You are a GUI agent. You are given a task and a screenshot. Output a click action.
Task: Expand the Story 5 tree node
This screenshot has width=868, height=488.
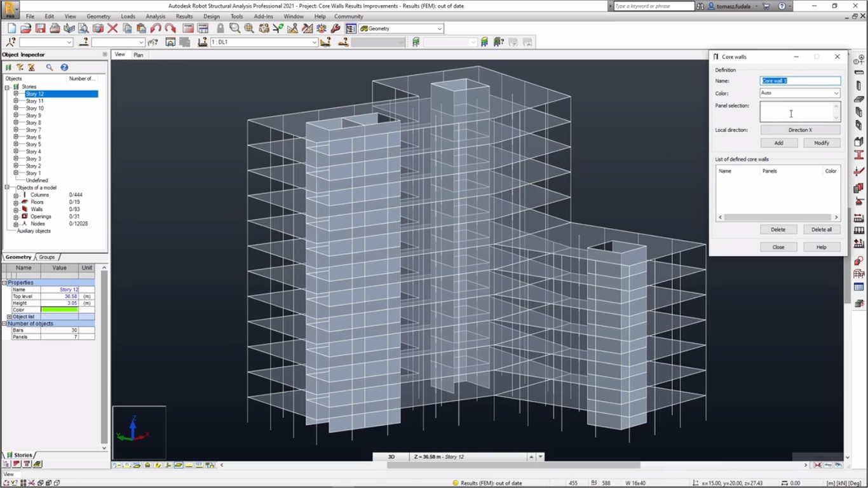(16, 144)
